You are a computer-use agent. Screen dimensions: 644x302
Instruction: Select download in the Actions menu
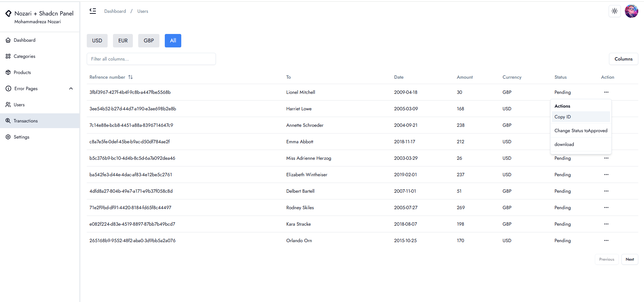581,144
